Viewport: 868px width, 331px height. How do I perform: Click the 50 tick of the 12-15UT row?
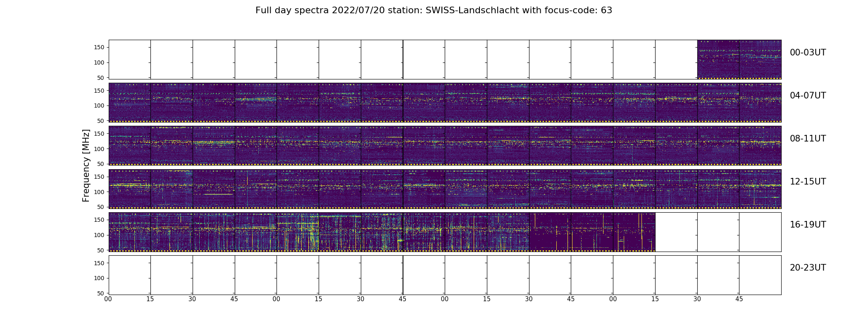(101, 207)
